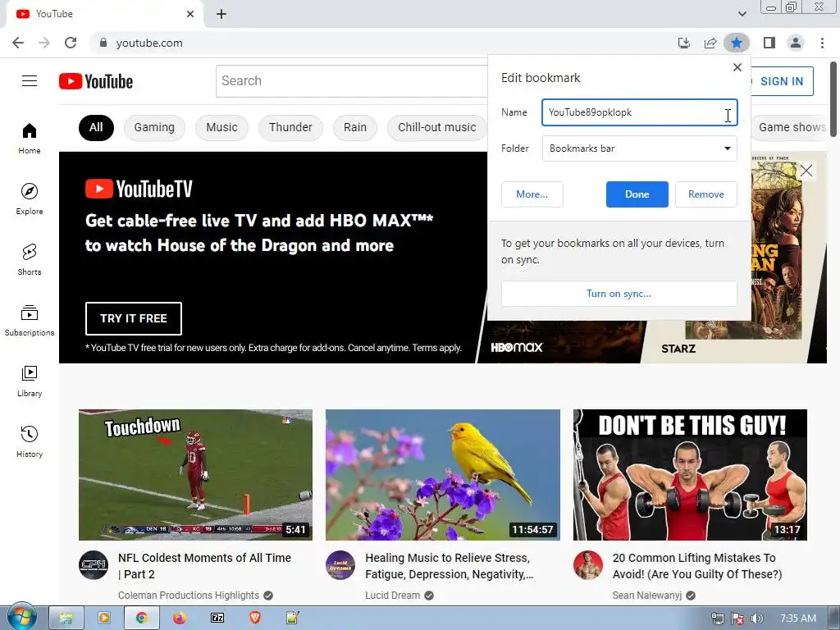Click Coleman Productions channel avatar

coord(94,565)
